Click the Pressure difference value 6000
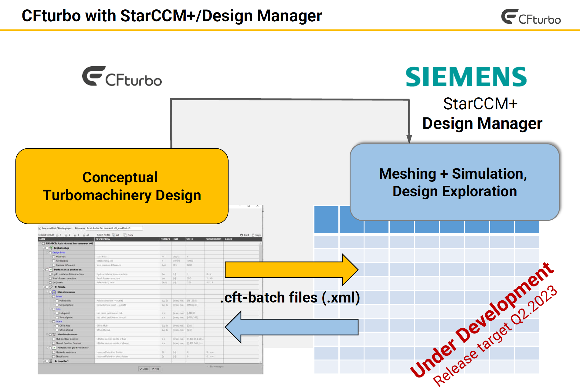Viewport: 580px width, 392px height. (x=189, y=265)
